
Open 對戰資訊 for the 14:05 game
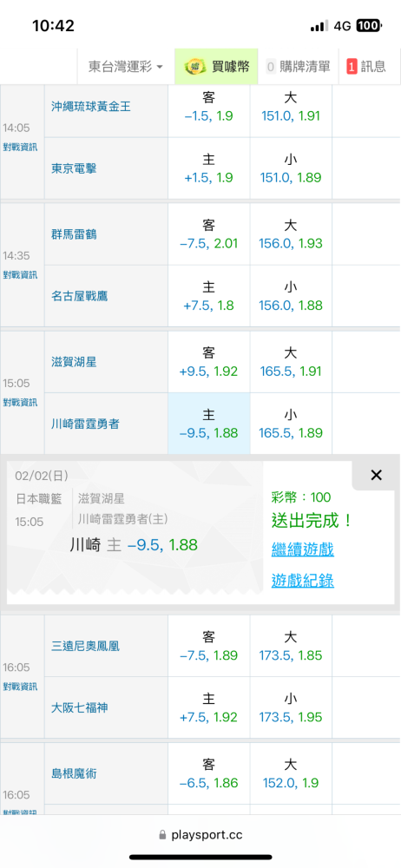tap(20, 148)
